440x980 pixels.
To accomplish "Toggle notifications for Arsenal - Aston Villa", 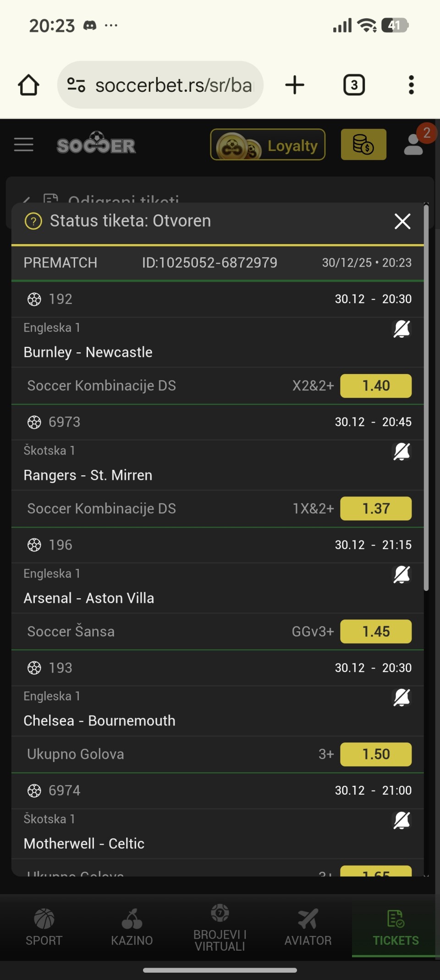I will point(401,574).
